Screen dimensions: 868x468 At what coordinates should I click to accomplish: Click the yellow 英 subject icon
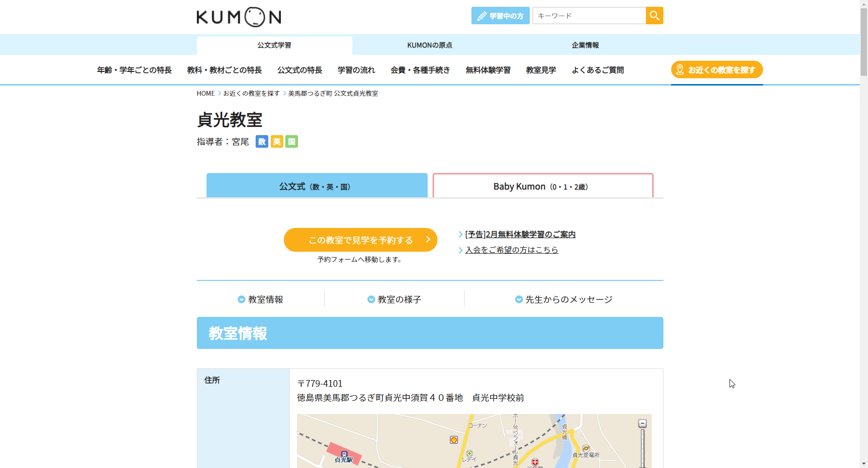coord(277,141)
